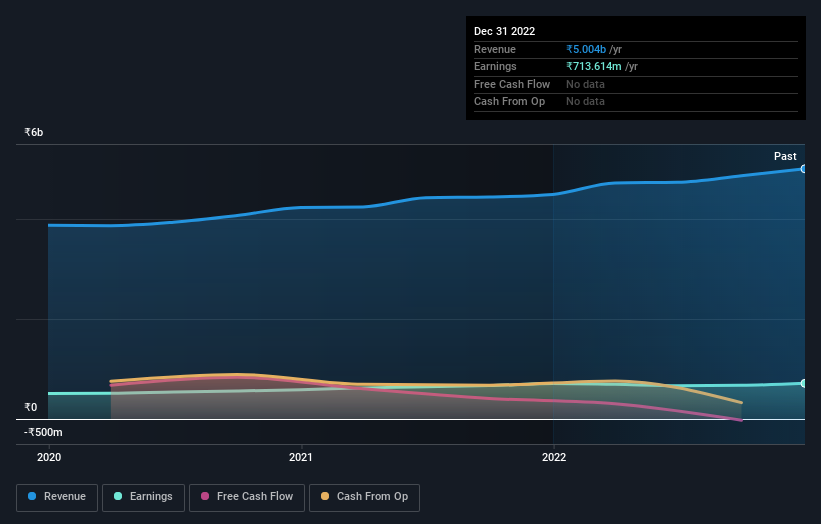Viewport: 821px width, 524px height.
Task: Click the ₹713.614m earnings value
Action: click(594, 66)
